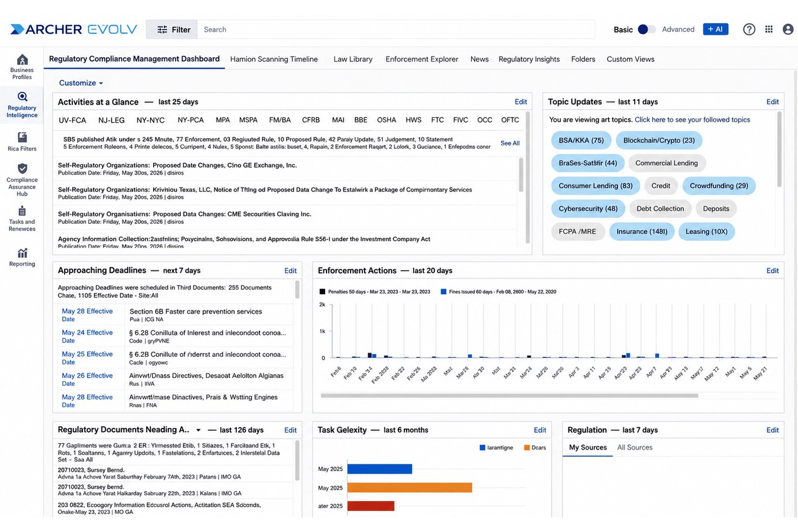Open the Regulatory Insights tab
The width and height of the screenshot is (798, 532).
(x=529, y=59)
